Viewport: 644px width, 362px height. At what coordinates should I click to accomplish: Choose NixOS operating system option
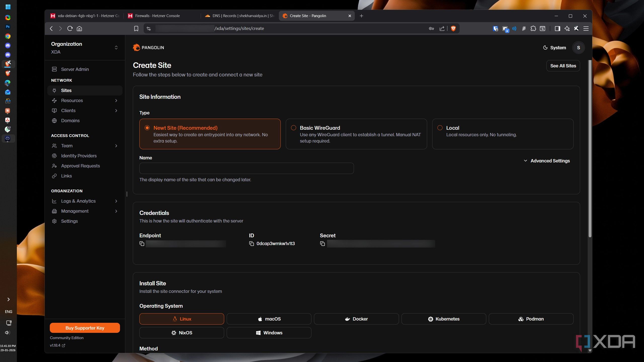pyautogui.click(x=182, y=333)
